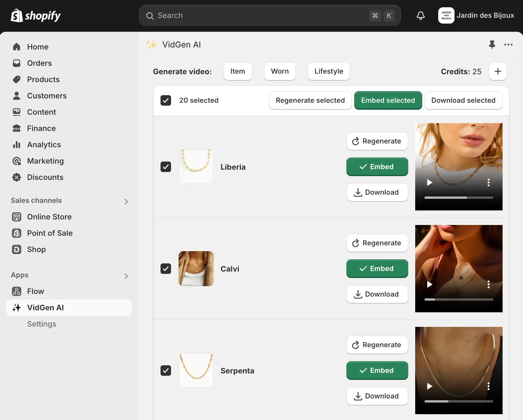
Task: Open VidGen AI Settings page
Action: click(42, 324)
